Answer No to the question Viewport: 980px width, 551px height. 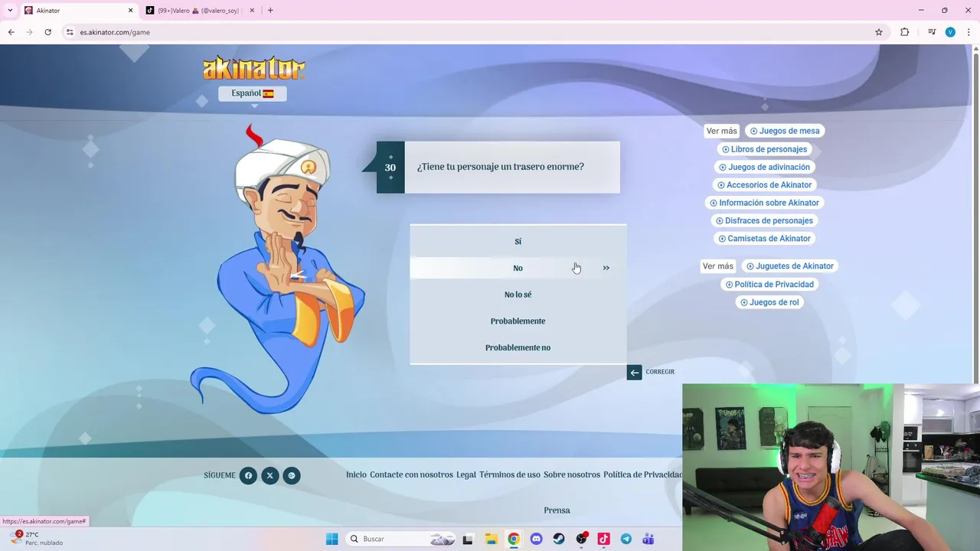(518, 268)
